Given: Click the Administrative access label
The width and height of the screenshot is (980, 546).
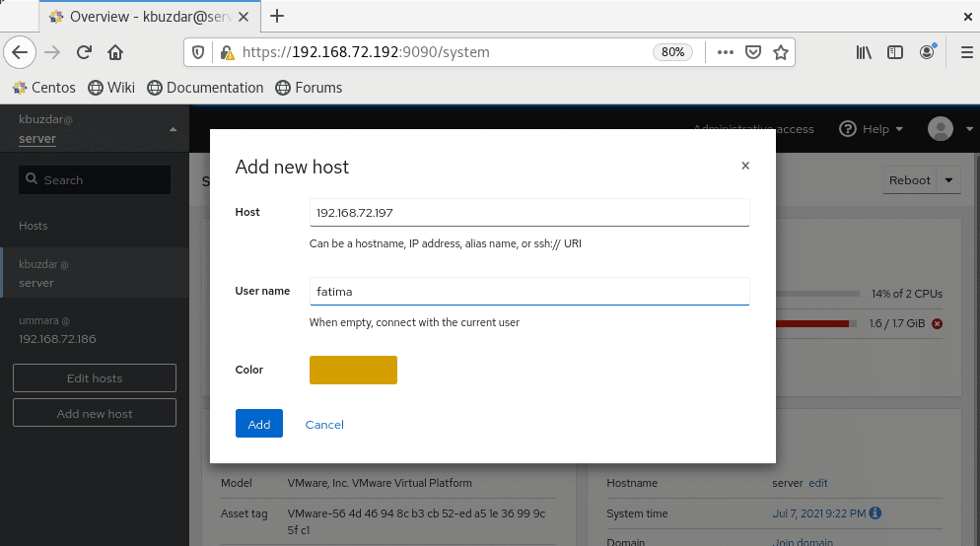Looking at the screenshot, I should point(754,129).
